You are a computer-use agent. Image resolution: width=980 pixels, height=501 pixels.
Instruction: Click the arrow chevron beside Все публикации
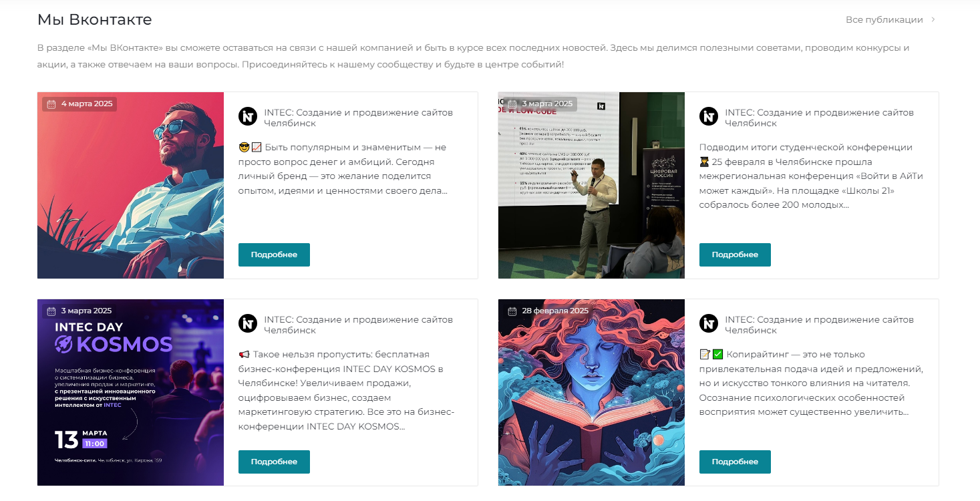coord(933,20)
